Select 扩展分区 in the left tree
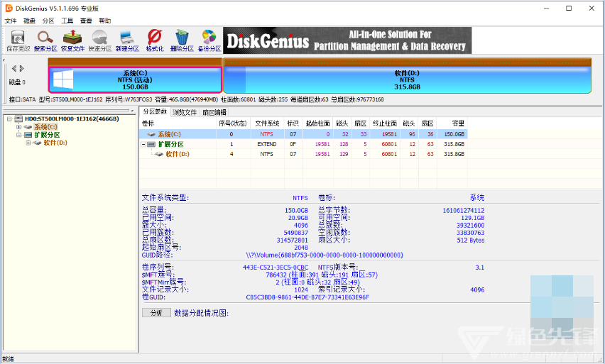This screenshot has width=605, height=364. click(x=47, y=135)
